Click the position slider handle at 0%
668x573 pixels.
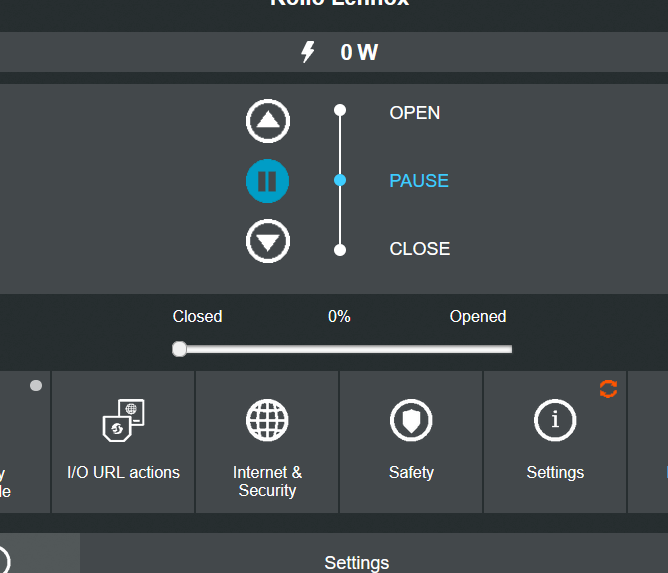click(x=179, y=349)
